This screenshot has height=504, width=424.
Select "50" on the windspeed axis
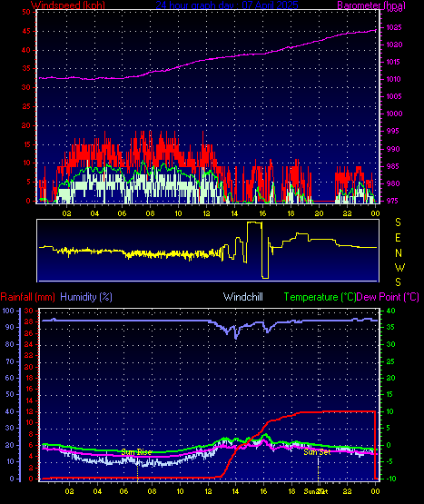(x=26, y=12)
